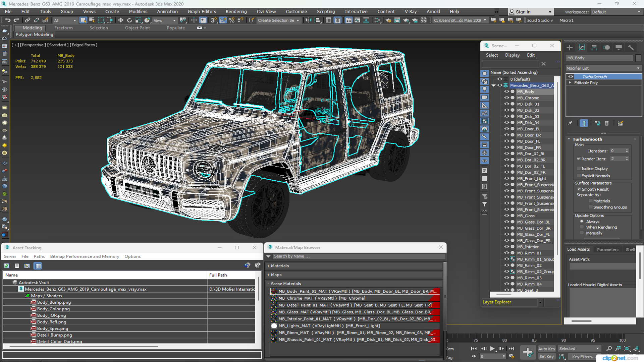The height and width of the screenshot is (362, 644).
Task: Open the Modifiers menu
Action: pos(138,11)
